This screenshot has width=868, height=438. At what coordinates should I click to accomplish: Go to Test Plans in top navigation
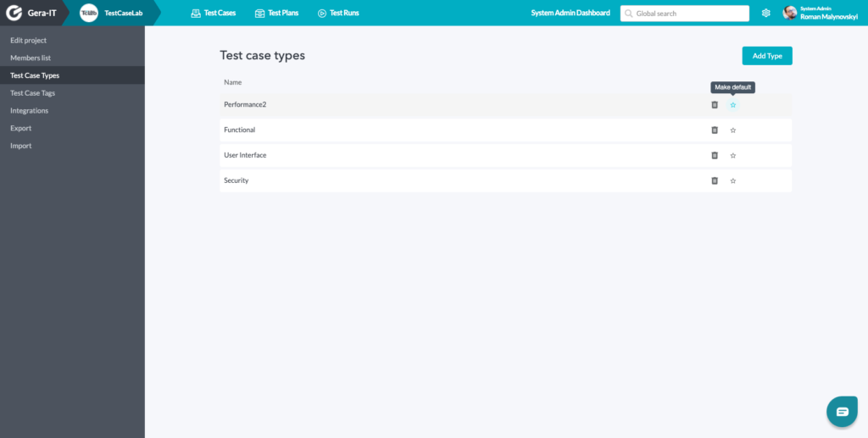[x=276, y=13]
